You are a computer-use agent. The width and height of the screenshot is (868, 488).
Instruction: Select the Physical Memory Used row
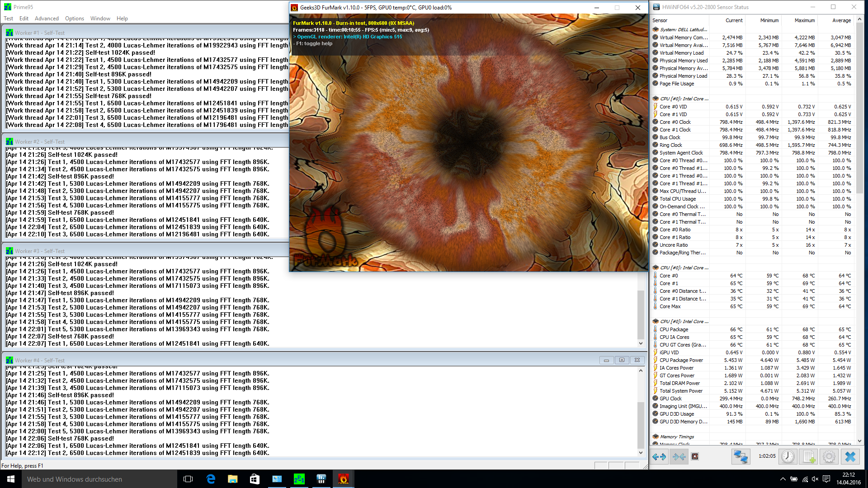752,61
